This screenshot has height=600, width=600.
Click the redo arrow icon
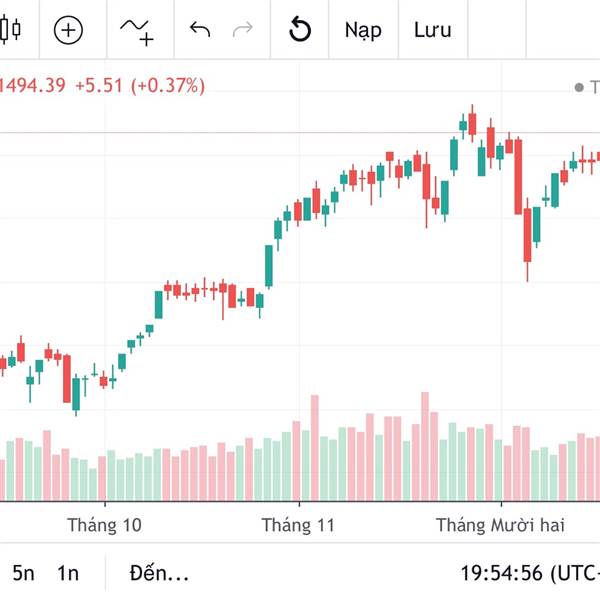pyautogui.click(x=242, y=30)
